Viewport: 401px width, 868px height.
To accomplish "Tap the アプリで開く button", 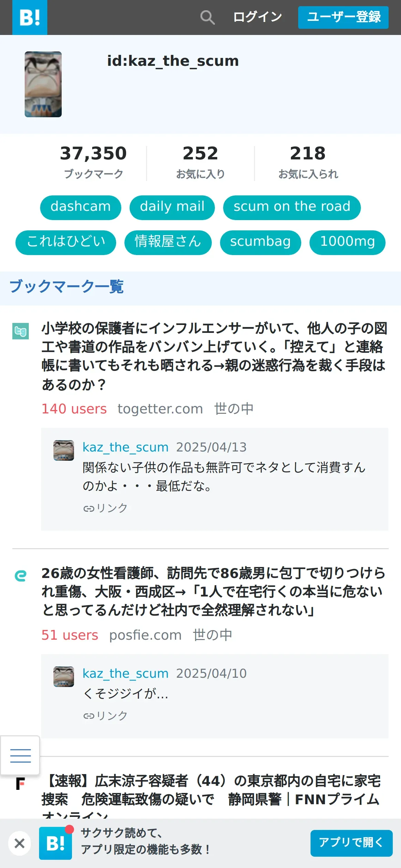I will tap(352, 843).
